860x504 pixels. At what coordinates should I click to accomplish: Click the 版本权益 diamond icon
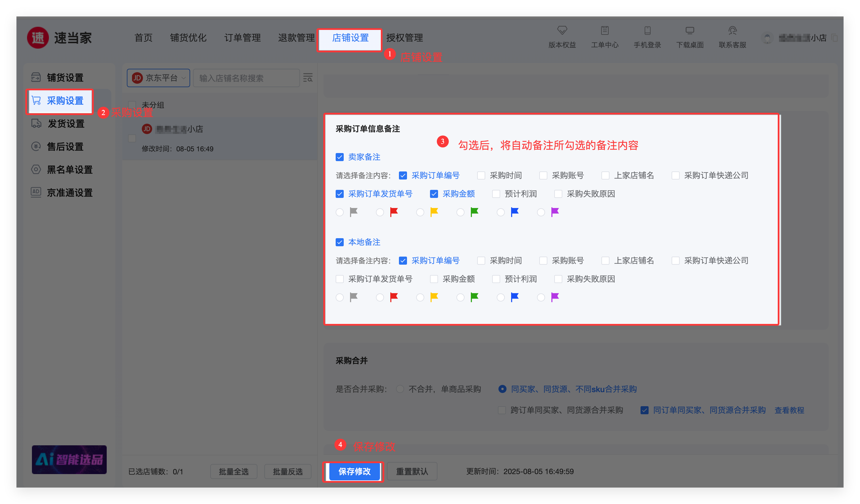tap(562, 31)
